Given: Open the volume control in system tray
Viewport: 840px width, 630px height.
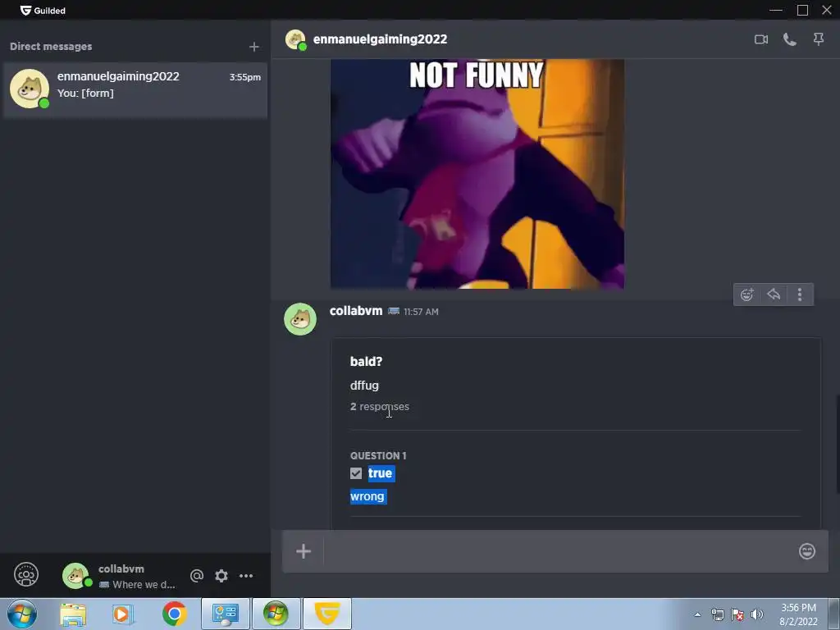Looking at the screenshot, I should (x=757, y=614).
